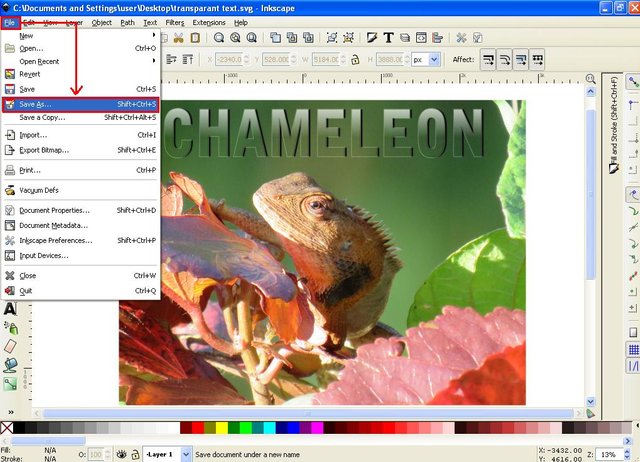The height and width of the screenshot is (462, 640).
Task: Choose Import from File menu
Action: pos(80,135)
